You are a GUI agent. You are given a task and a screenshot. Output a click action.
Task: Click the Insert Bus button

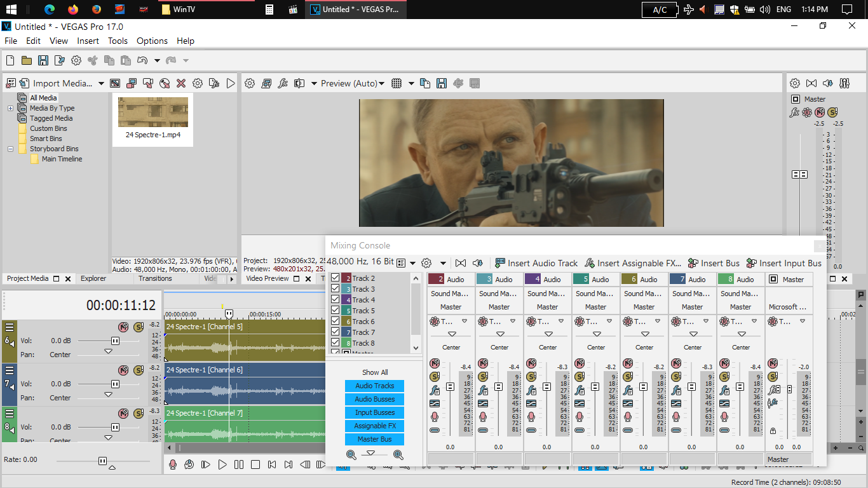(714, 263)
